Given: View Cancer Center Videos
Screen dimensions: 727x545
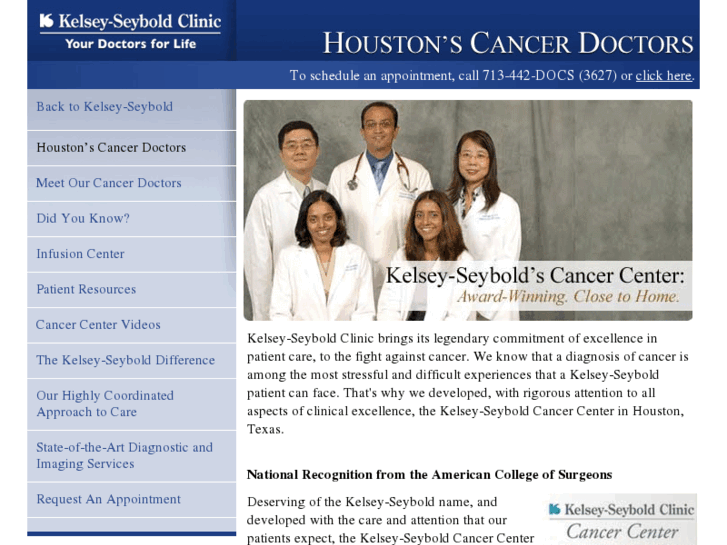Looking at the screenshot, I should click(98, 325).
